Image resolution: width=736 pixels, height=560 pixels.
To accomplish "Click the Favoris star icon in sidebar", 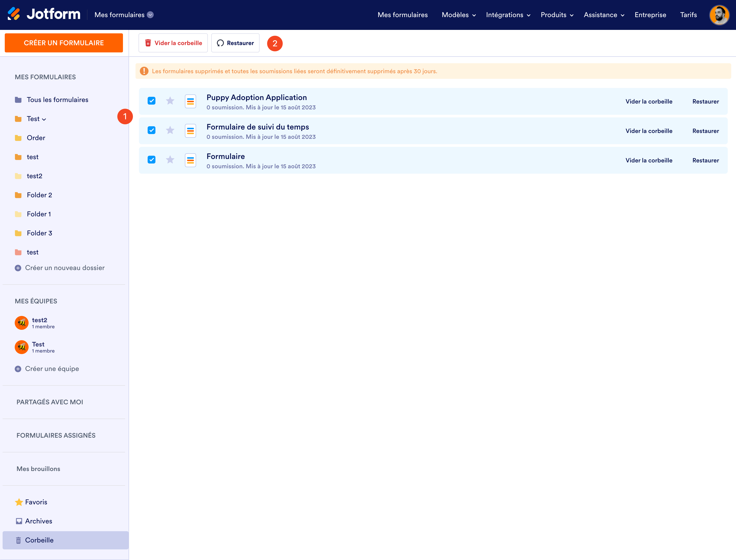I will (x=19, y=502).
